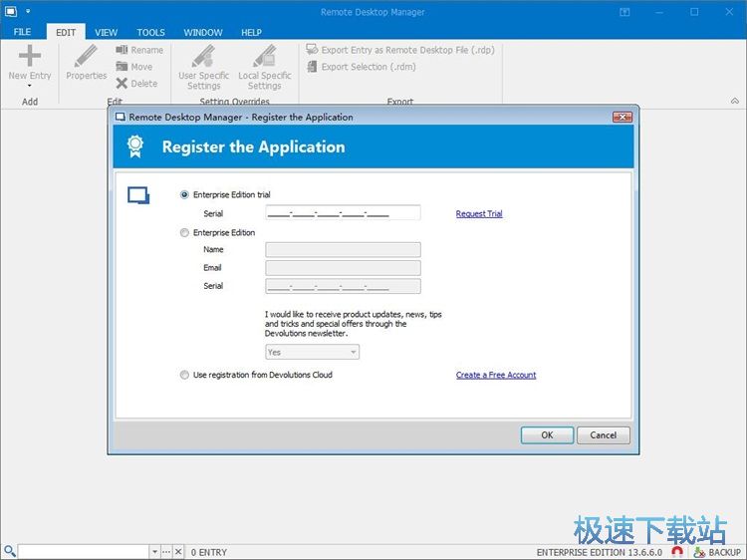
Task: Click the search options ellipsis button
Action: tap(165, 552)
